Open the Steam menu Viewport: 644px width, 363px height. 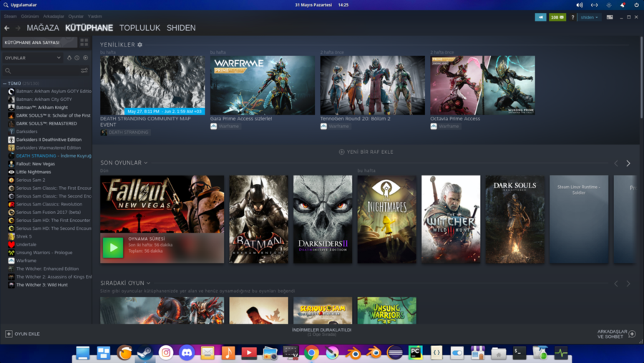[x=10, y=16]
